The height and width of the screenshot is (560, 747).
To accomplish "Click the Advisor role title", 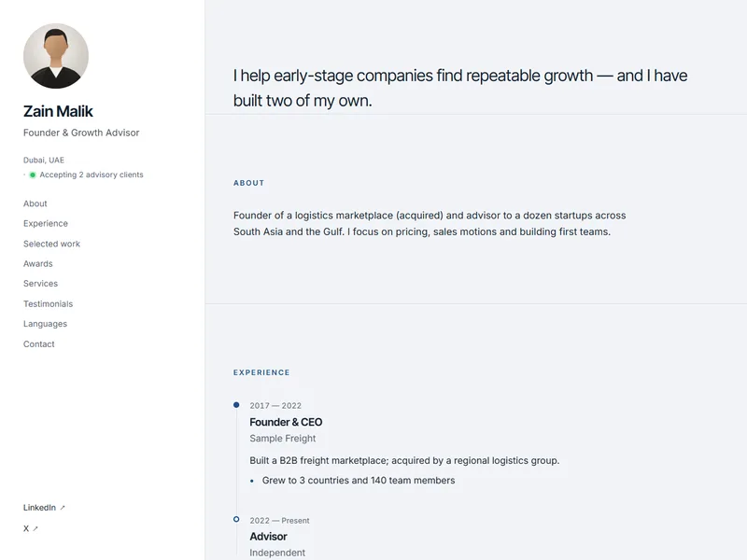I will pyautogui.click(x=268, y=537).
